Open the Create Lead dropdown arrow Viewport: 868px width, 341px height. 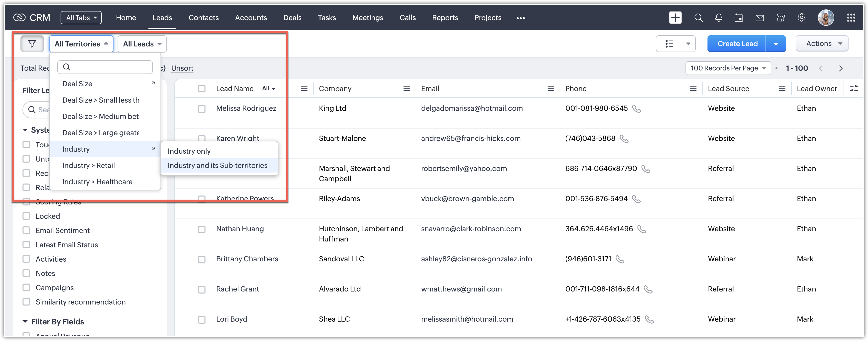[776, 44]
